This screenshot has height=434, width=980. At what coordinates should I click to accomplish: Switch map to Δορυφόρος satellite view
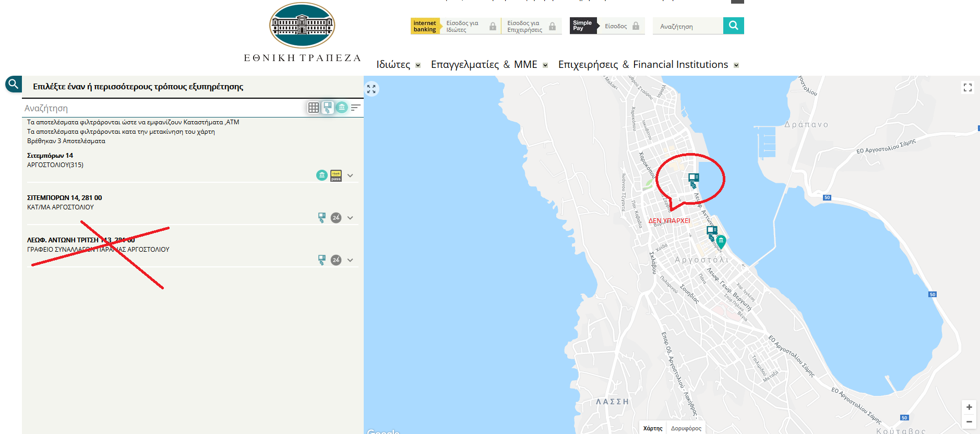pyautogui.click(x=686, y=428)
